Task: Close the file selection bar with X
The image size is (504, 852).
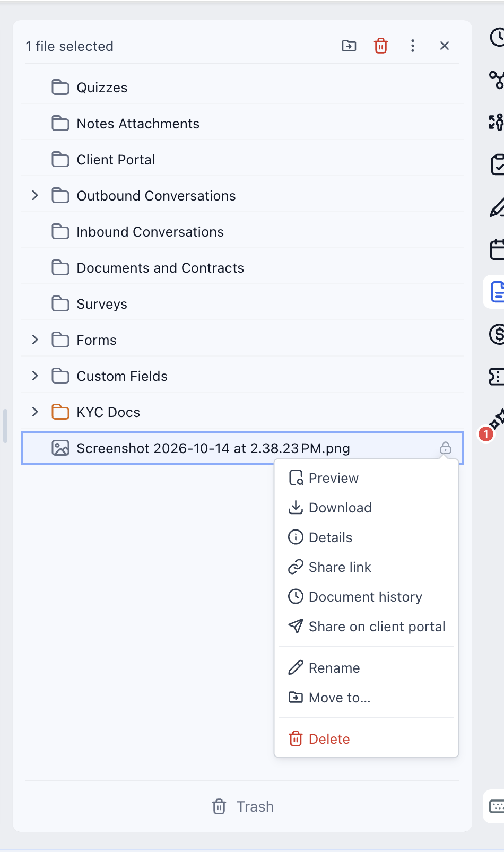Action: (x=445, y=46)
